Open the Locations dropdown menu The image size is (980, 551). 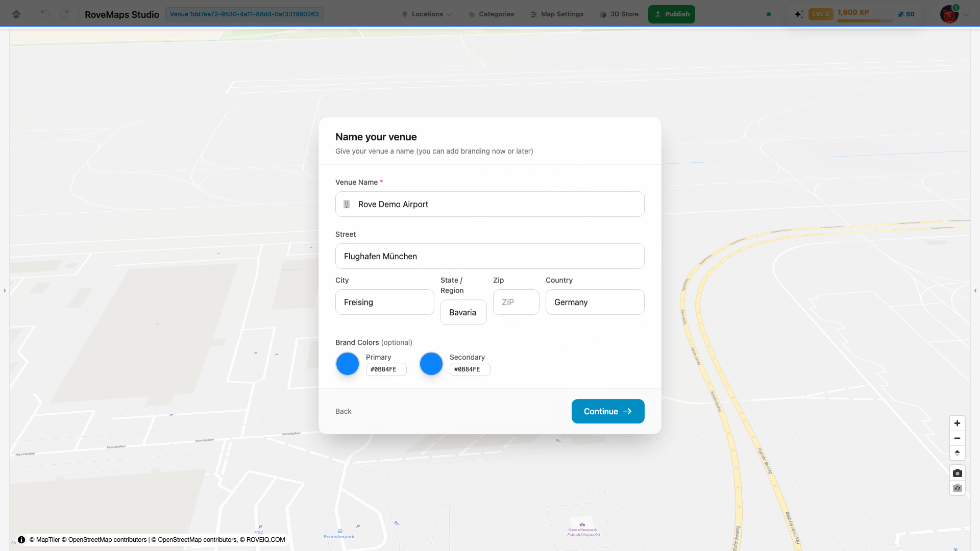tap(427, 14)
